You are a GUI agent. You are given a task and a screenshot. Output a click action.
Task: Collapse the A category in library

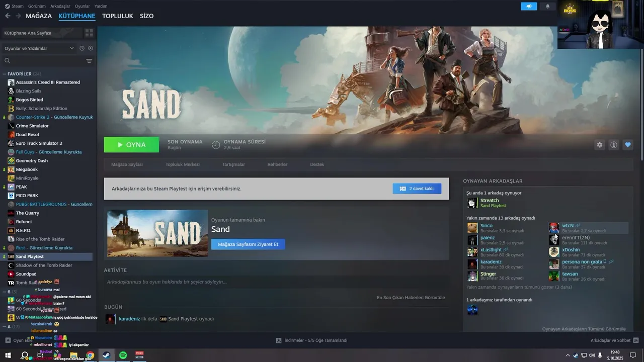pyautogui.click(x=5, y=327)
